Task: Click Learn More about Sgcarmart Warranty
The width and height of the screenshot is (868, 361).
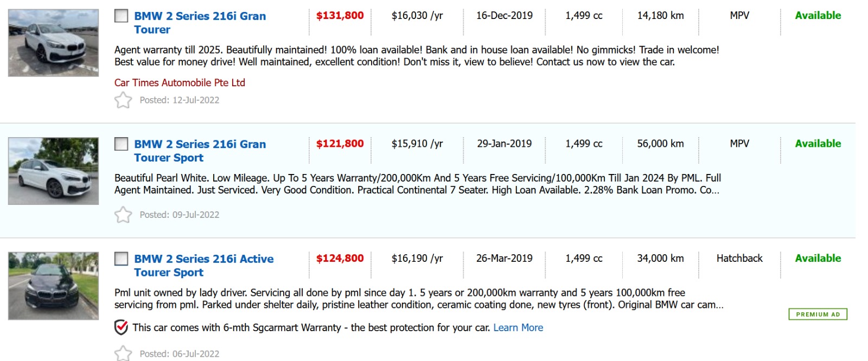Action: click(x=518, y=327)
